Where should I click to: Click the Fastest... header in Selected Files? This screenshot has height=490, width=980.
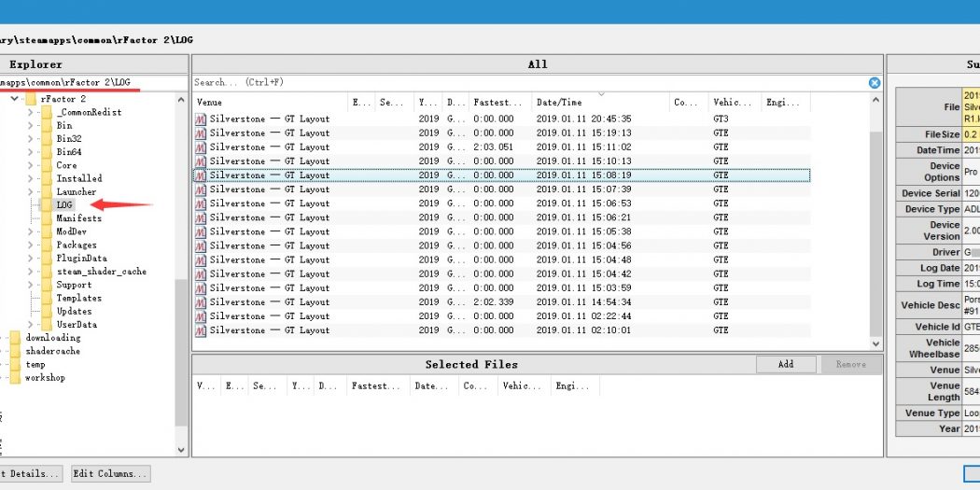click(378, 386)
